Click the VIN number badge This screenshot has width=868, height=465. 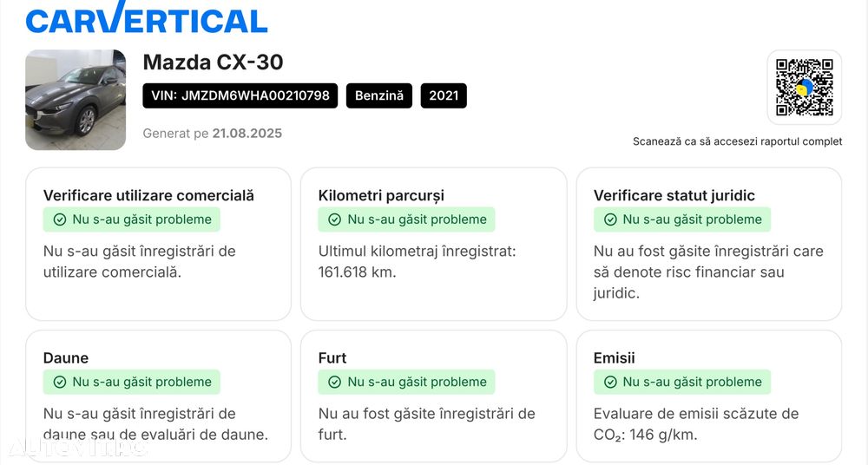pos(240,95)
